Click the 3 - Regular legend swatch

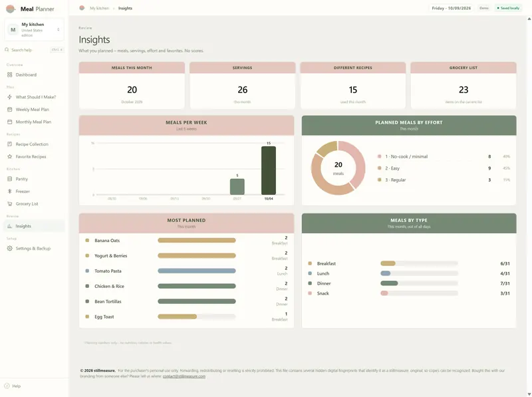pyautogui.click(x=379, y=180)
